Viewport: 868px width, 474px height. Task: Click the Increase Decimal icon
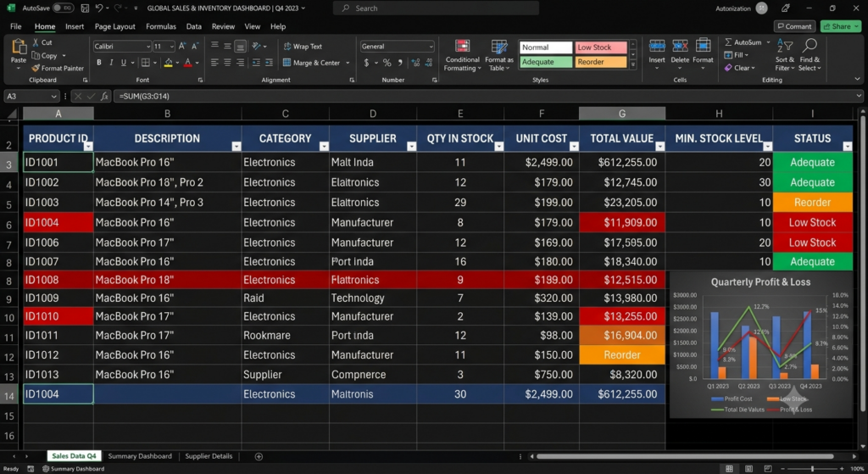[415, 63]
